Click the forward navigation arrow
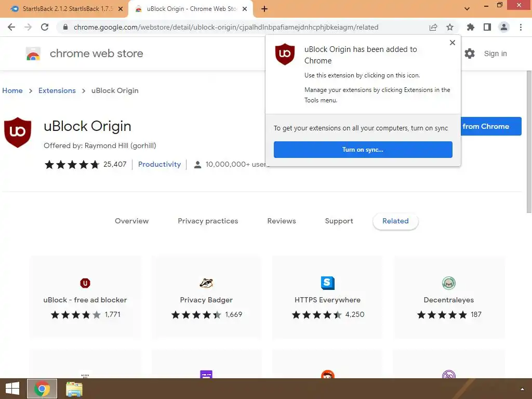Image resolution: width=532 pixels, height=399 pixels. [28, 27]
